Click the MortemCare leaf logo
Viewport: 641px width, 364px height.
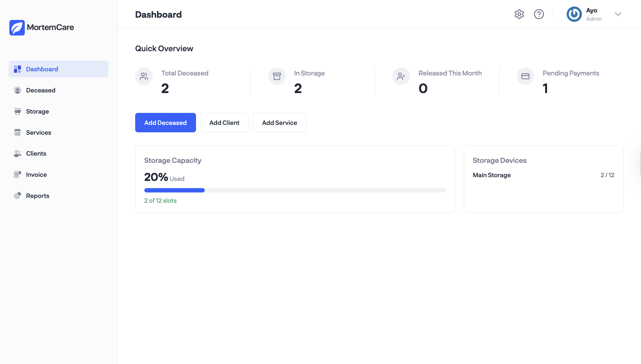(17, 27)
